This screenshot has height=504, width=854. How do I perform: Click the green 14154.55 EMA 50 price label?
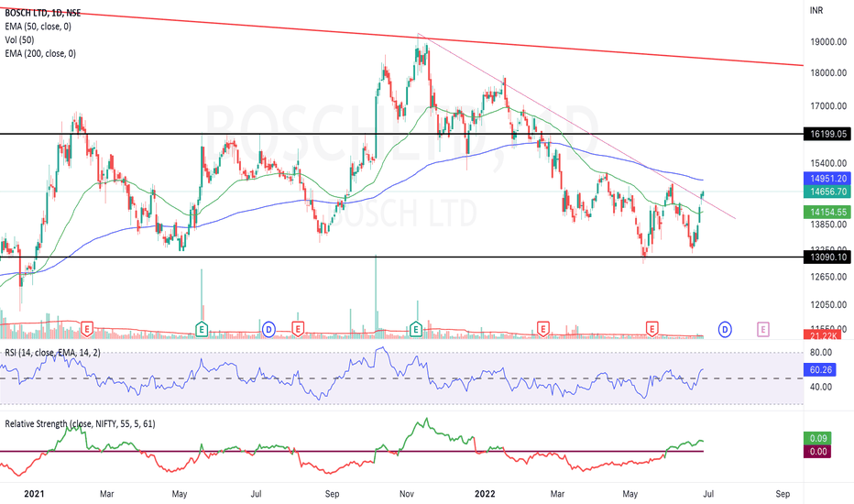[x=827, y=212]
